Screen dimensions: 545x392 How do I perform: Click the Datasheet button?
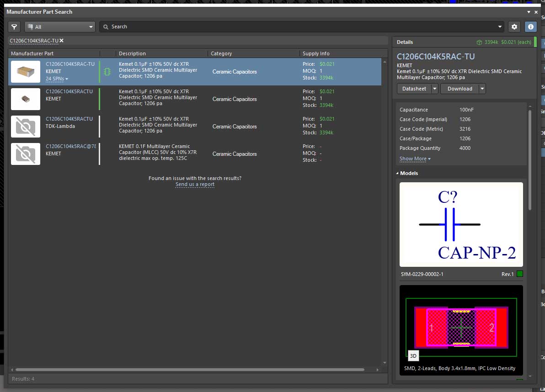coord(414,89)
